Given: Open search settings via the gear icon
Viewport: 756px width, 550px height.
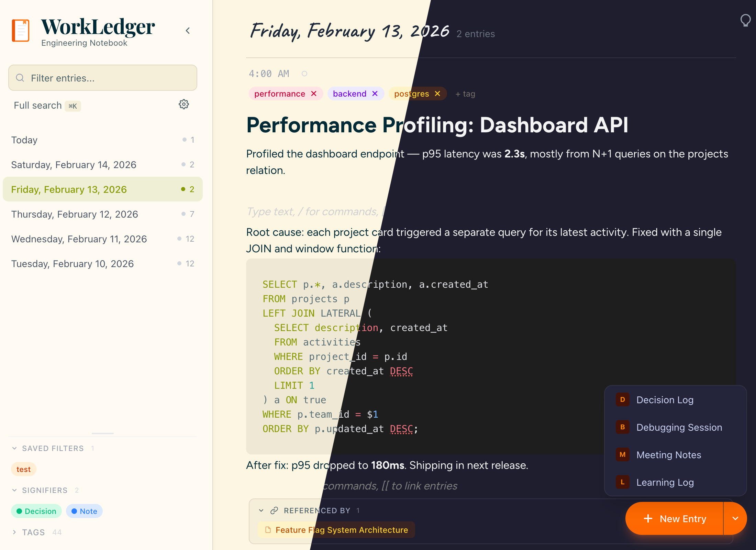Looking at the screenshot, I should (184, 104).
